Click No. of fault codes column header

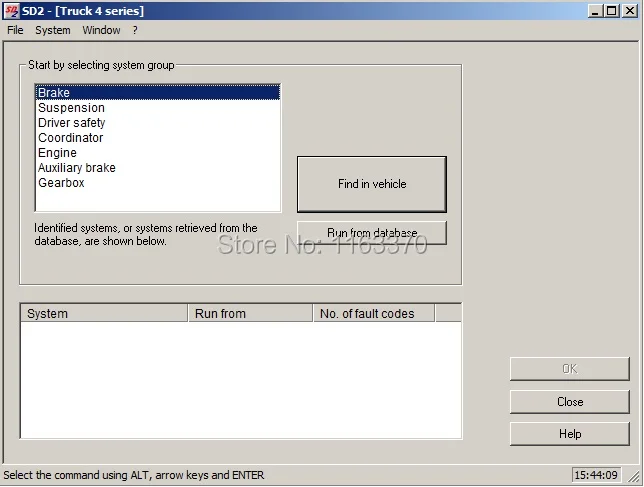tap(374, 314)
